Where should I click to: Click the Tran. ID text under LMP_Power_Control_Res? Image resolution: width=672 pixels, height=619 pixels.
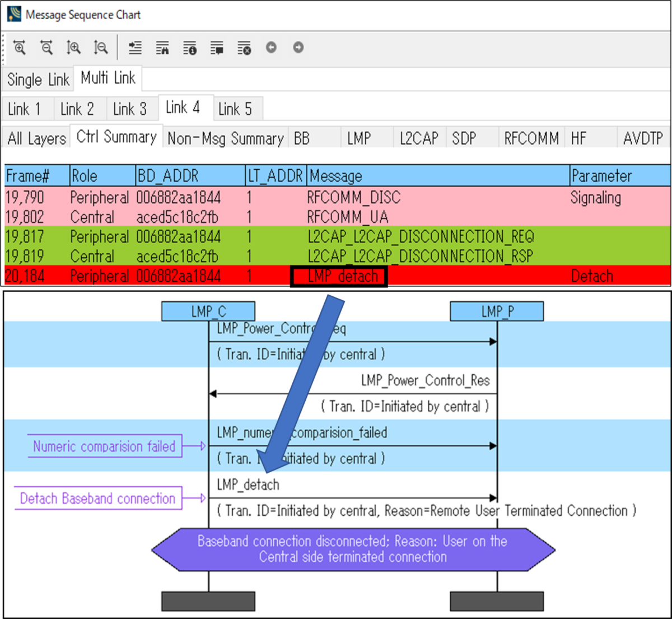coord(405,406)
